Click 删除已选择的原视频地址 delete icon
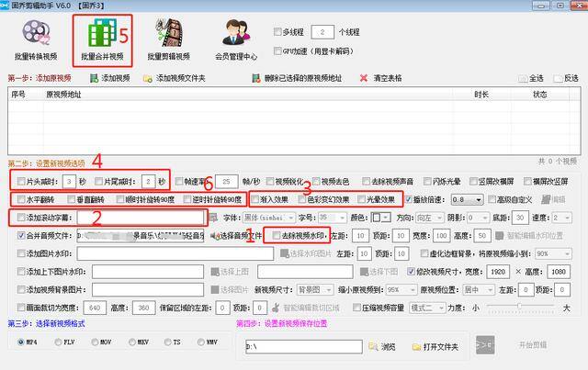The width and height of the screenshot is (588, 370). coord(256,78)
